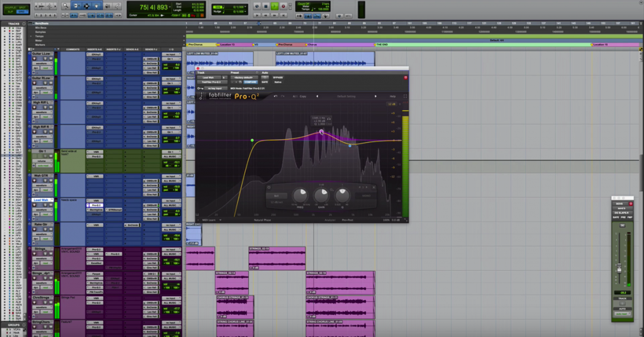
Task: Recall zoom preset 1
Action: pyautogui.click(x=37, y=15)
